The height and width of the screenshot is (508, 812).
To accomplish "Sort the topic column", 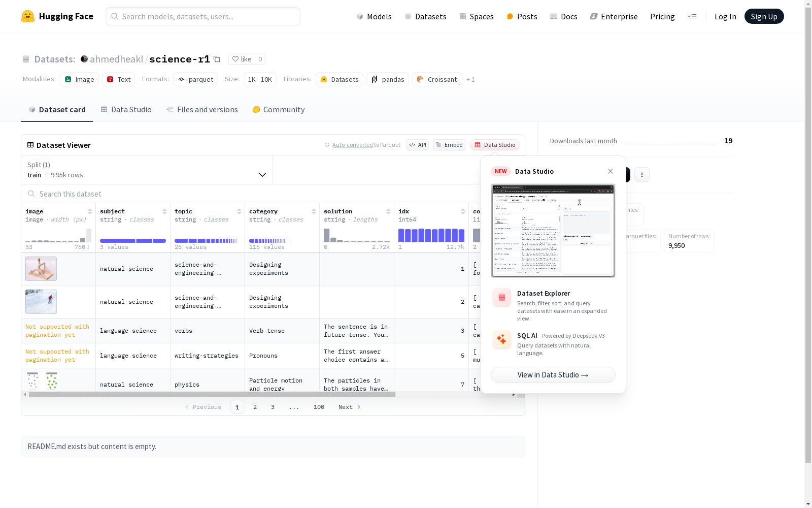I will click(x=239, y=211).
